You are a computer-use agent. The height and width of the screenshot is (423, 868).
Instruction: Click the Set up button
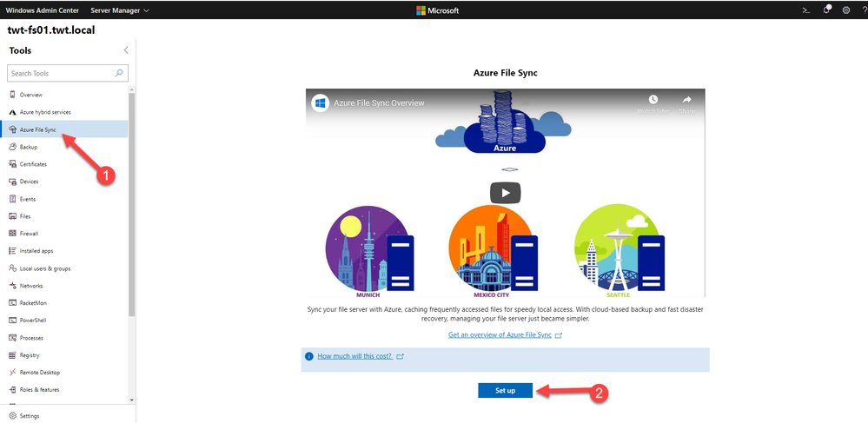506,390
